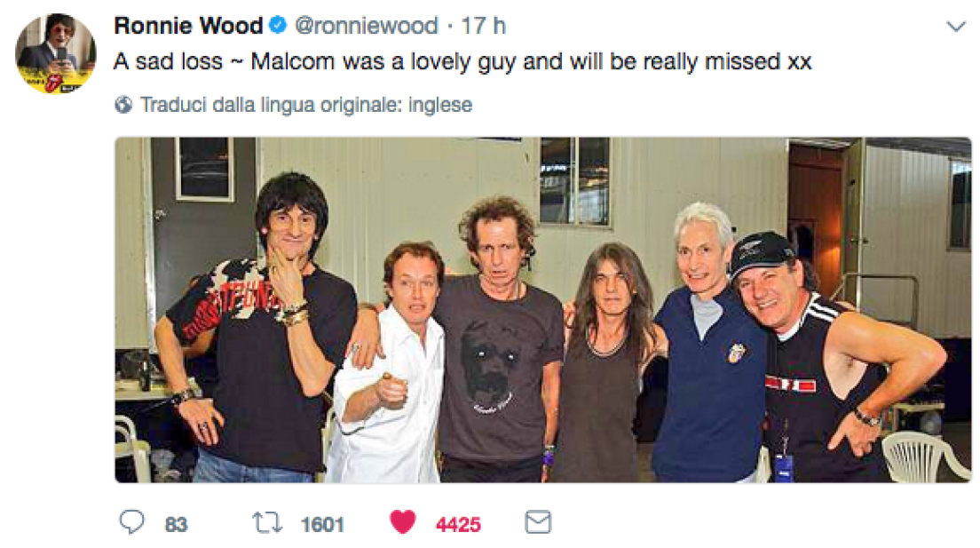Open the Ronnie Wood display name
Viewport: 980px width, 548px height.
tap(188, 26)
